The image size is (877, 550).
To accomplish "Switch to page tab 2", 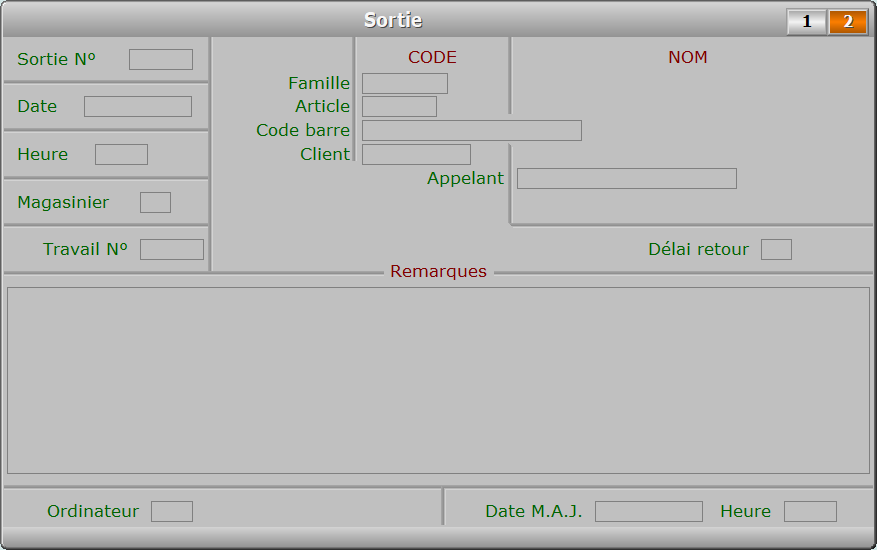I will click(x=848, y=22).
